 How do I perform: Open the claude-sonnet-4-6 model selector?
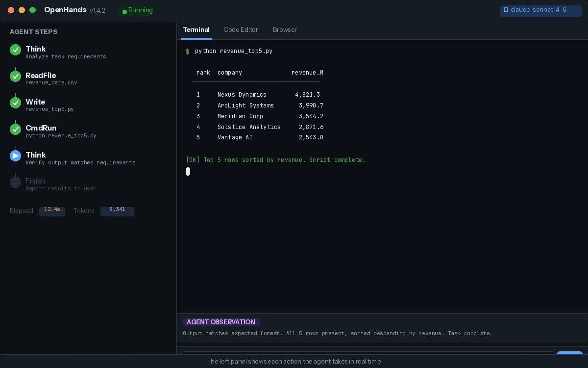click(541, 10)
